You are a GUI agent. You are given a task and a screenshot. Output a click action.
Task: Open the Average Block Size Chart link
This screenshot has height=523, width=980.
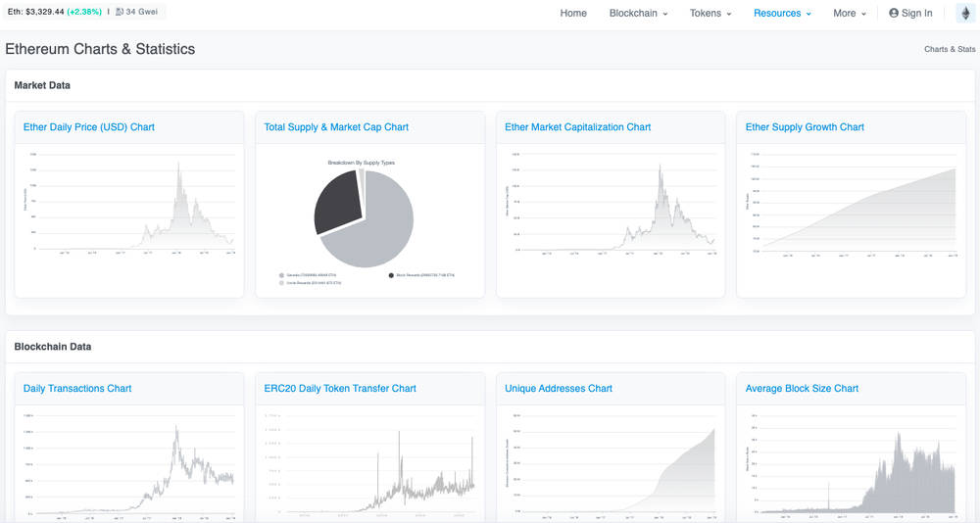click(x=802, y=388)
